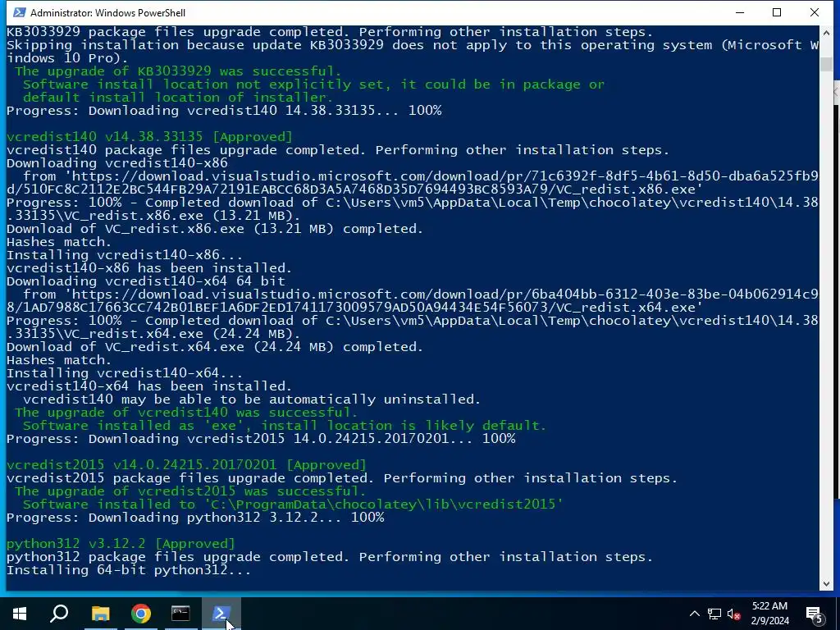Click 'python312 package files upgrade completed' line
840x630 pixels.
pyautogui.click(x=330, y=557)
